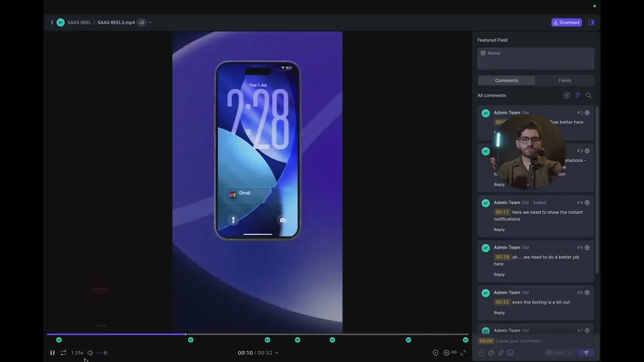The height and width of the screenshot is (362, 644).
Task: Go back using the header arrow
Action: 52,22
